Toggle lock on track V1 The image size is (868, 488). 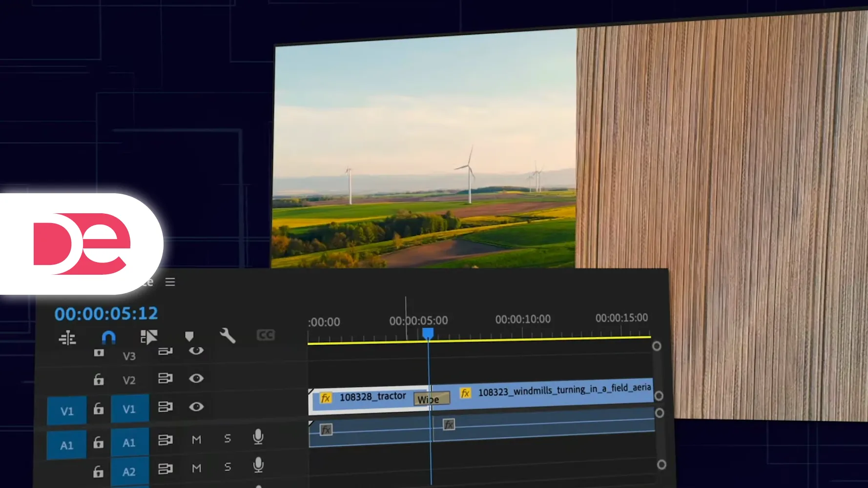(99, 408)
